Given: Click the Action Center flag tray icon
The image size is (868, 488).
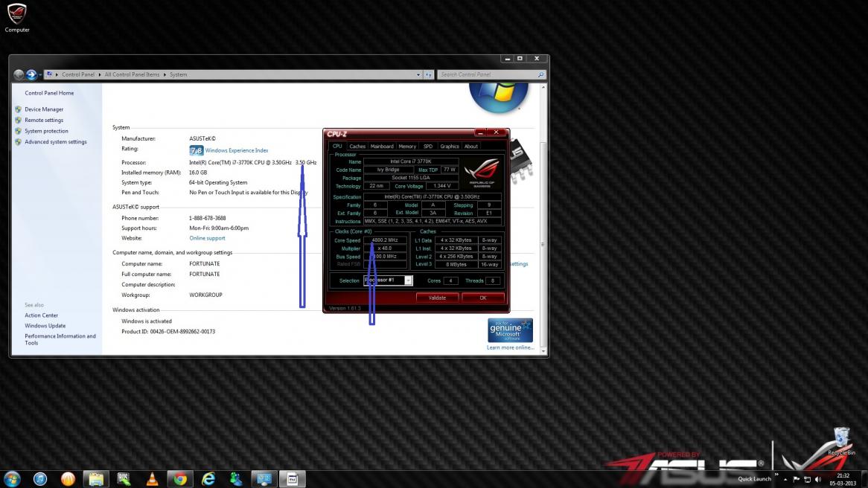Looking at the screenshot, I should pos(797,479).
